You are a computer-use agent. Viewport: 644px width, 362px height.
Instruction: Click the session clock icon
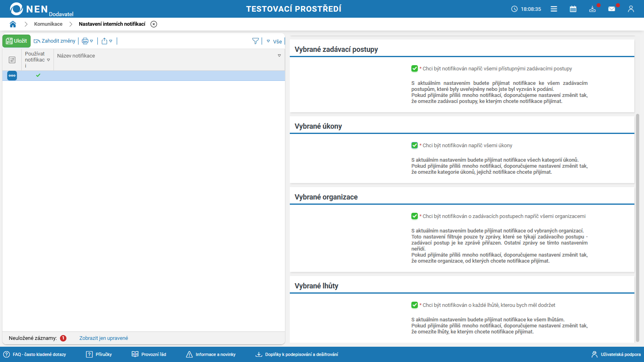click(514, 9)
